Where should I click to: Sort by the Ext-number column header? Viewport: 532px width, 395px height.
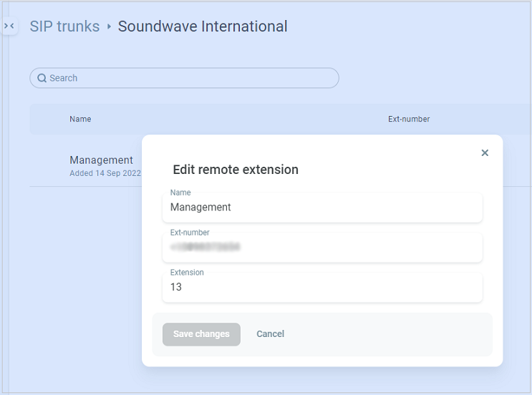coord(409,119)
